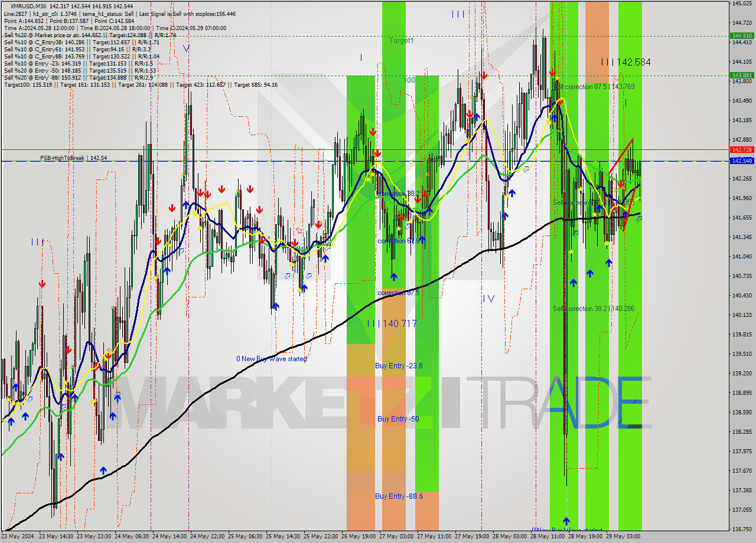Click the blue 'correction 61.8' label
The image size is (756, 543).
399,241
